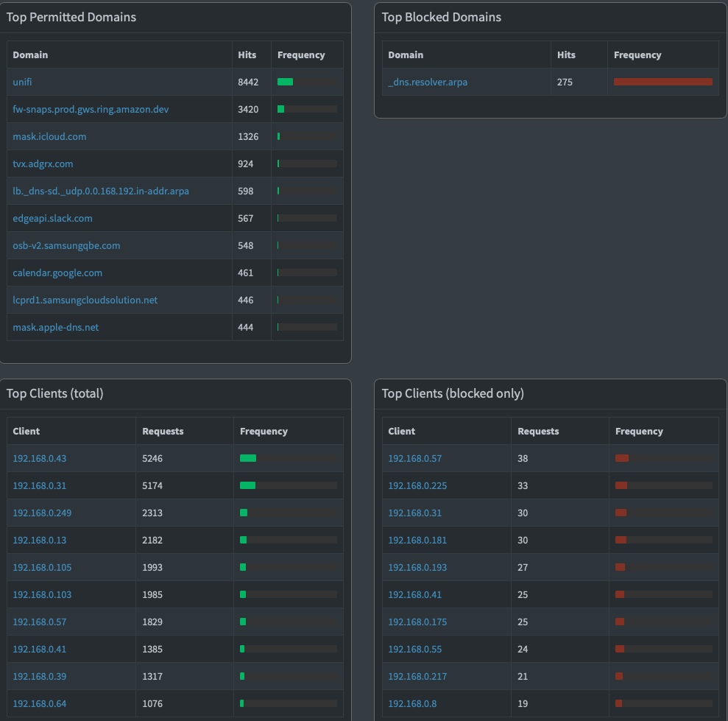Click the green frequency bar for unifi
The height and width of the screenshot is (721, 728).
click(286, 82)
